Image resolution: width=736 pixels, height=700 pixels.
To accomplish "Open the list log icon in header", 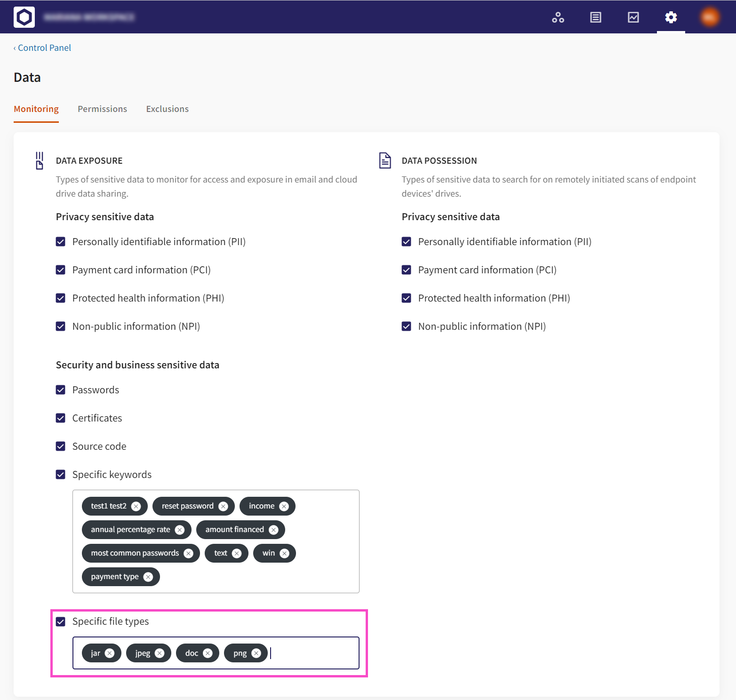I will [x=595, y=17].
